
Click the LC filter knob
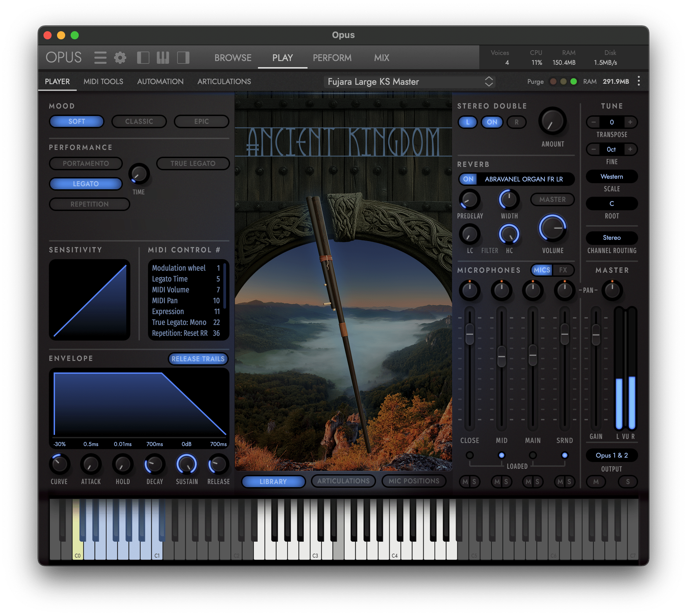click(469, 234)
